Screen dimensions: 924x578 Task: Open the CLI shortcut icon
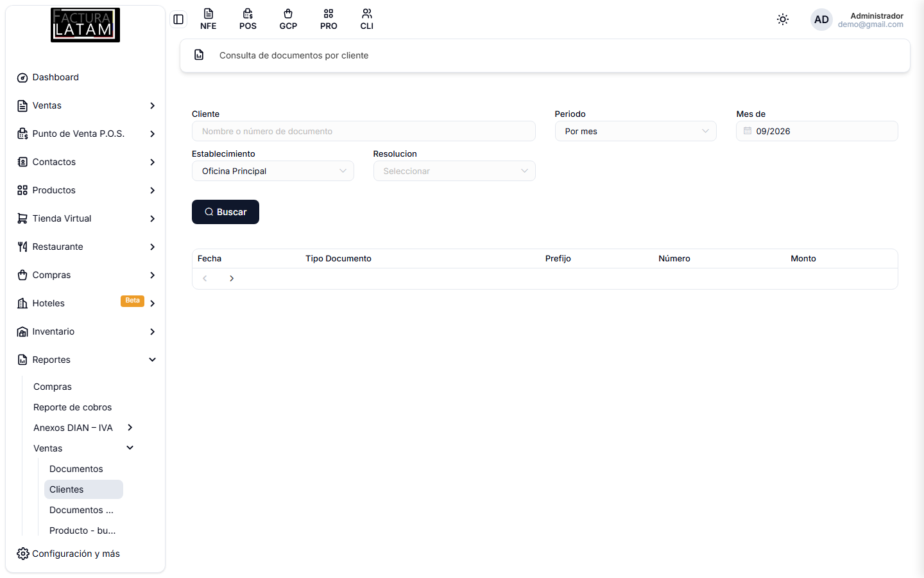click(x=367, y=19)
